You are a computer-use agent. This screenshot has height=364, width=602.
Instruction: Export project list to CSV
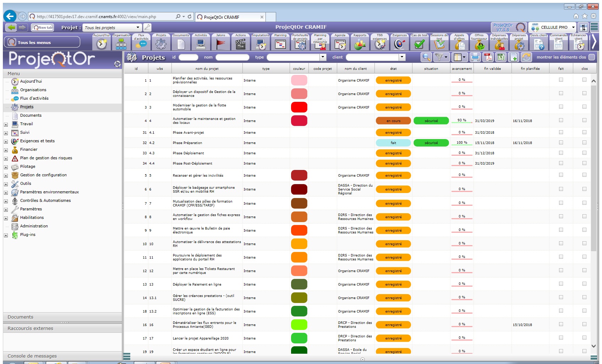501,57
